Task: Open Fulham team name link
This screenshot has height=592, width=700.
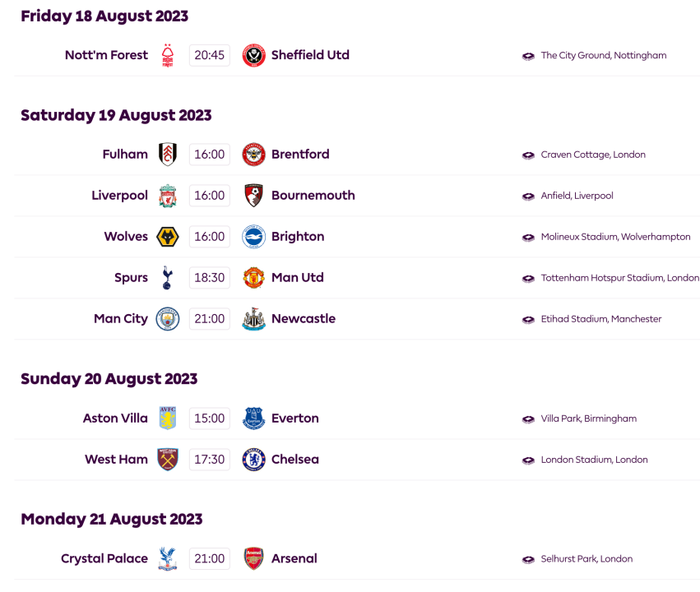Action: click(125, 155)
